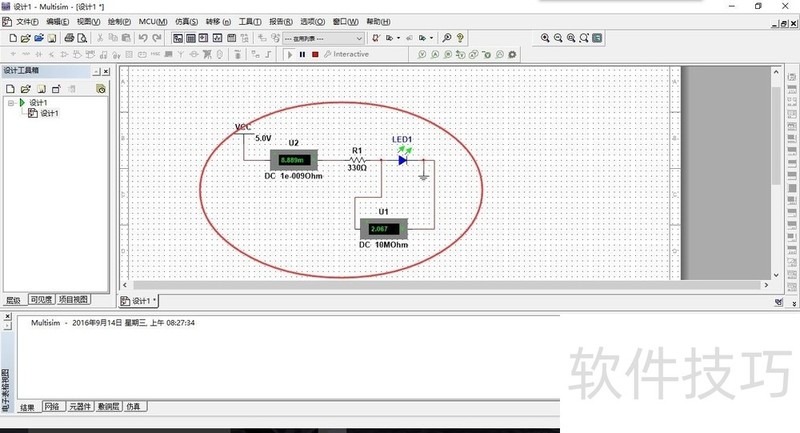
Task: Switch to the 元器件 spreadsheet tab
Action: 80,407
